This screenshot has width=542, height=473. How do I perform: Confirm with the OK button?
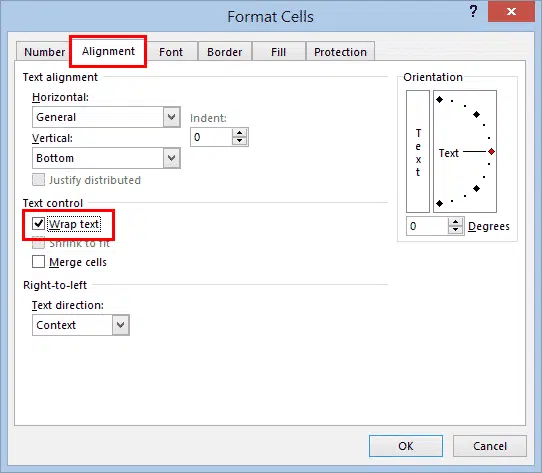(x=406, y=446)
